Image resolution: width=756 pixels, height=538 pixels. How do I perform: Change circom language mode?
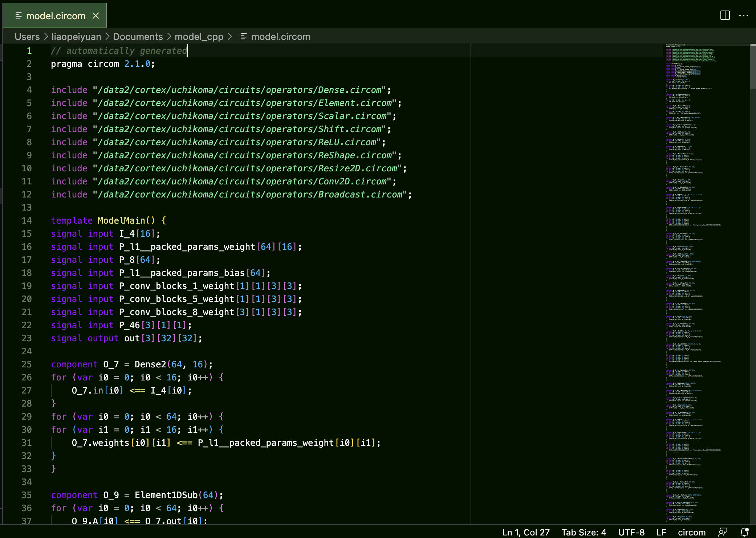691,532
